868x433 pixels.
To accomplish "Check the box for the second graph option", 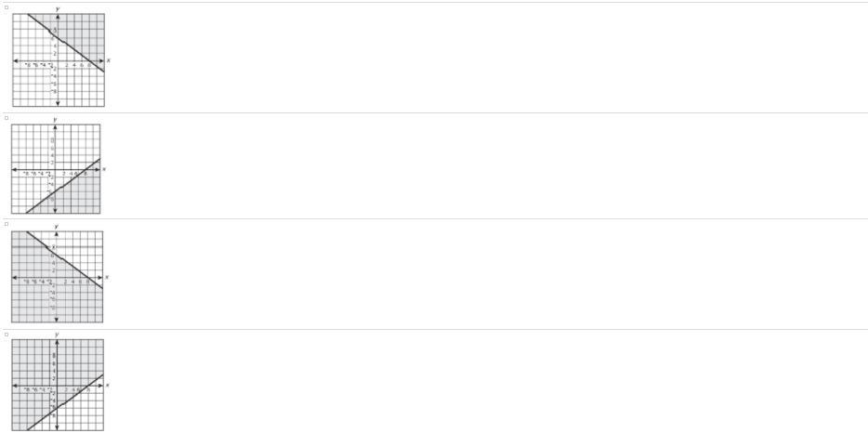I will click(7, 117).
